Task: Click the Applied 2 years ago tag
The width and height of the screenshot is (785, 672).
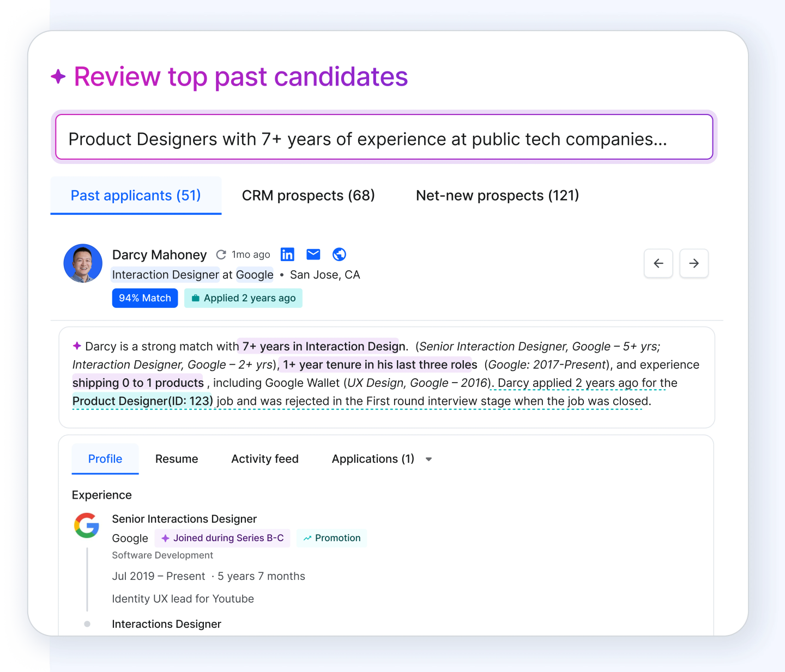Action: (x=243, y=298)
